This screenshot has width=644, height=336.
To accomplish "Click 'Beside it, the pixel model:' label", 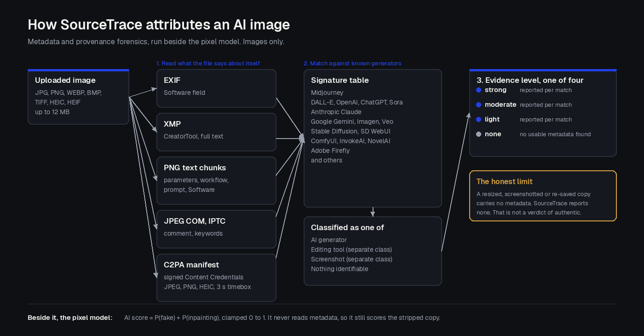I will click(70, 318).
